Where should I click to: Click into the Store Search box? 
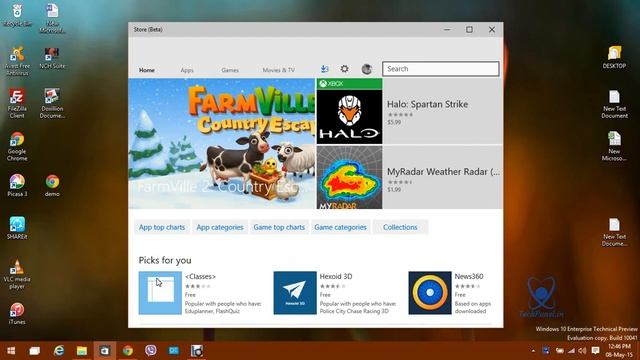click(440, 69)
